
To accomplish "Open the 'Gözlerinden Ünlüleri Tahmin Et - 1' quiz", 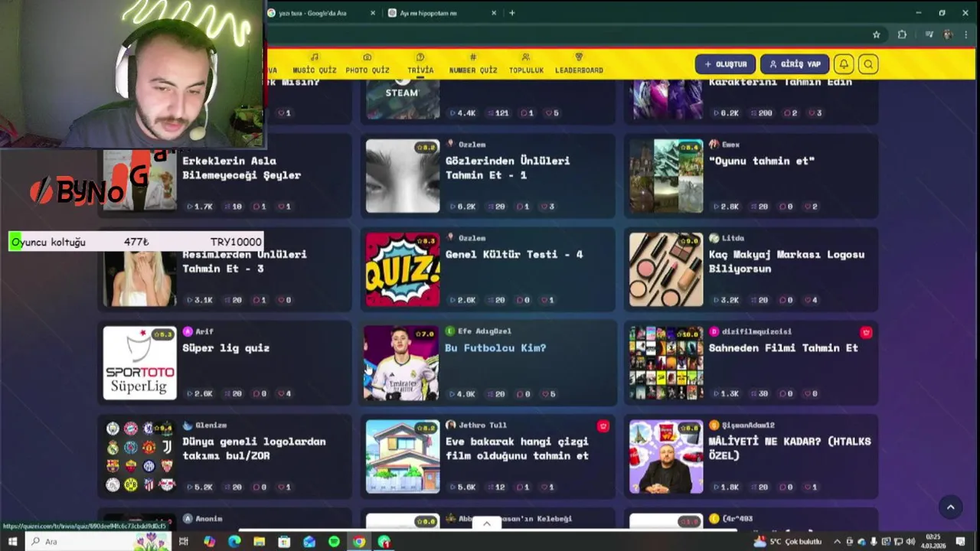I will coord(508,168).
